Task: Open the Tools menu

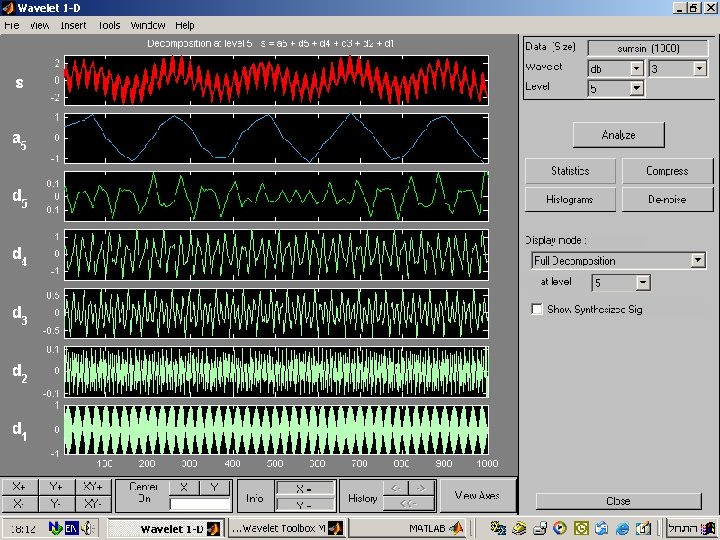Action: [x=109, y=25]
